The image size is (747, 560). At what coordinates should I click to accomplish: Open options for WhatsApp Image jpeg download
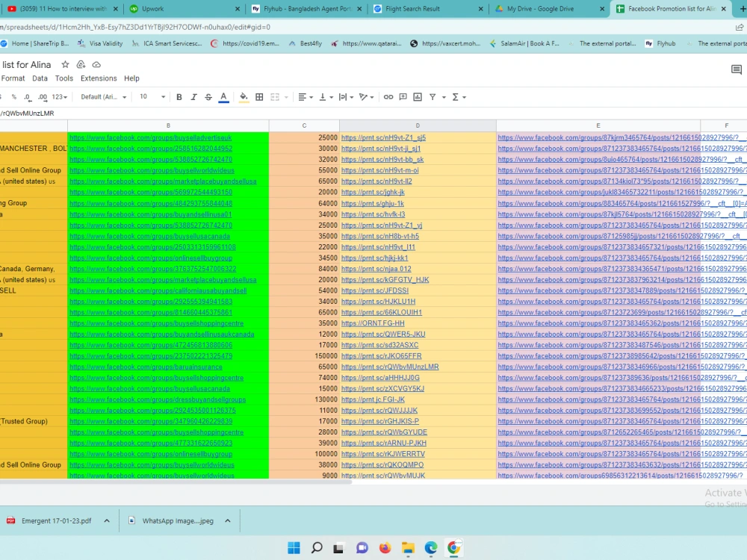point(228,521)
